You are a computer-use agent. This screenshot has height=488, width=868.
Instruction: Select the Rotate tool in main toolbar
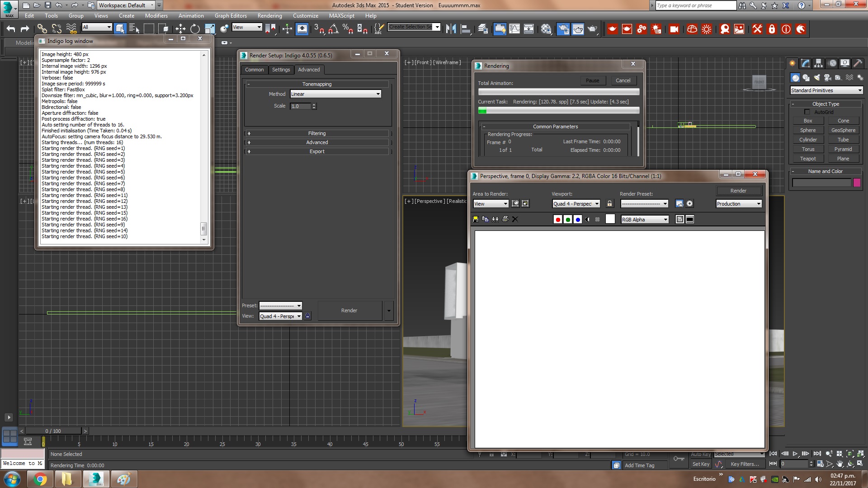(195, 29)
